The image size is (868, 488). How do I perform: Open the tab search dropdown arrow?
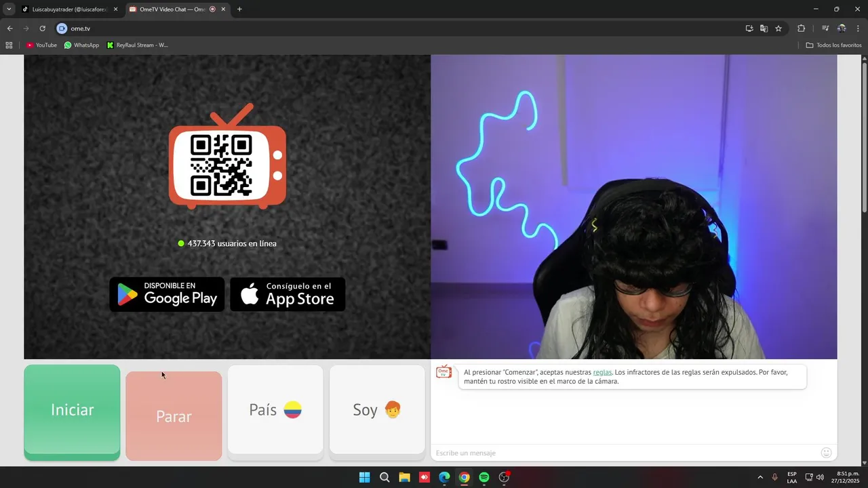point(9,9)
